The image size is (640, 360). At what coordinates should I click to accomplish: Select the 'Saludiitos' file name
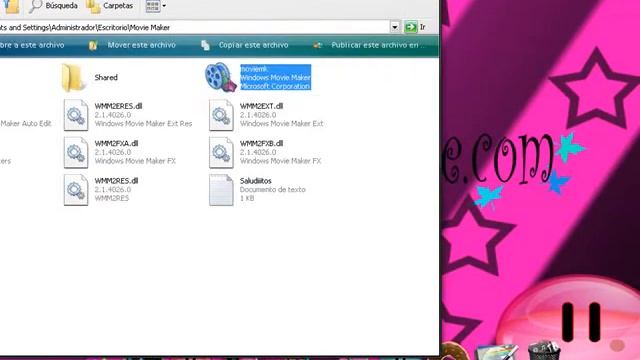click(256, 181)
